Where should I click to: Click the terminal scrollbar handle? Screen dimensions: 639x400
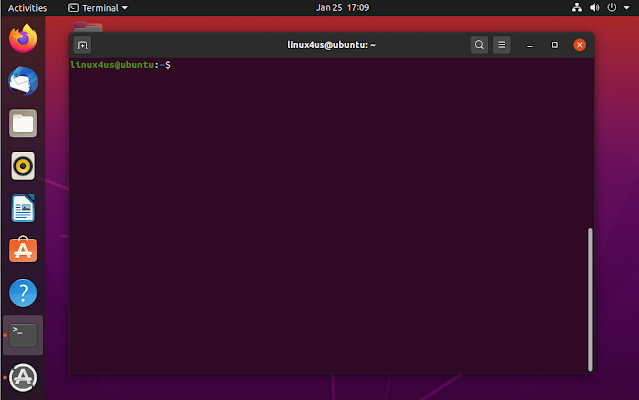(590, 299)
